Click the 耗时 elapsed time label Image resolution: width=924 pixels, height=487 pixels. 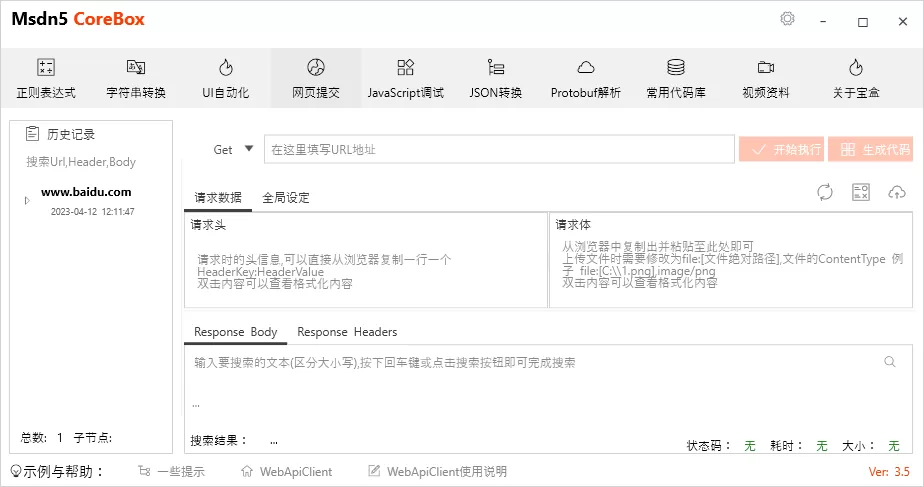point(786,446)
